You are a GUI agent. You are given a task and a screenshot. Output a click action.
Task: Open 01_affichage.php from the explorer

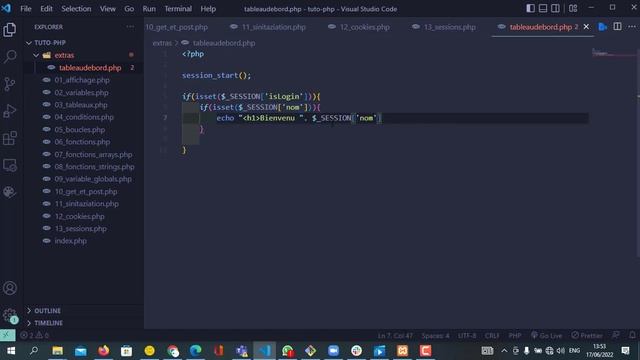click(x=83, y=80)
